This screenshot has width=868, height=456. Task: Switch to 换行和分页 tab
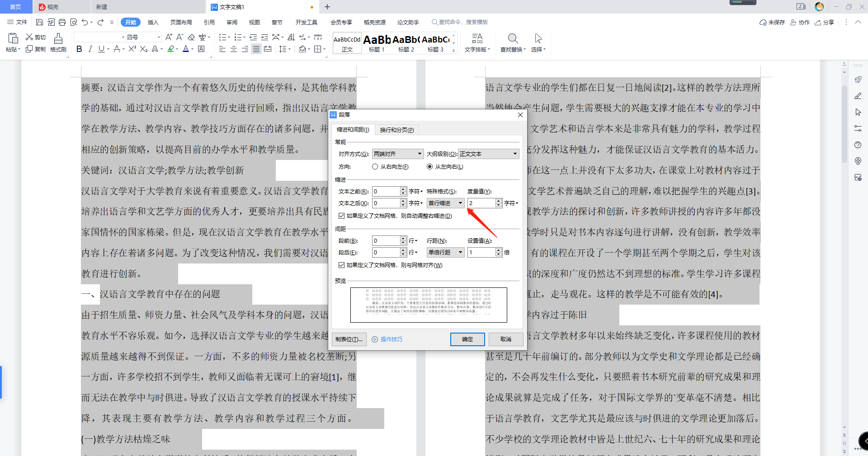[396, 130]
